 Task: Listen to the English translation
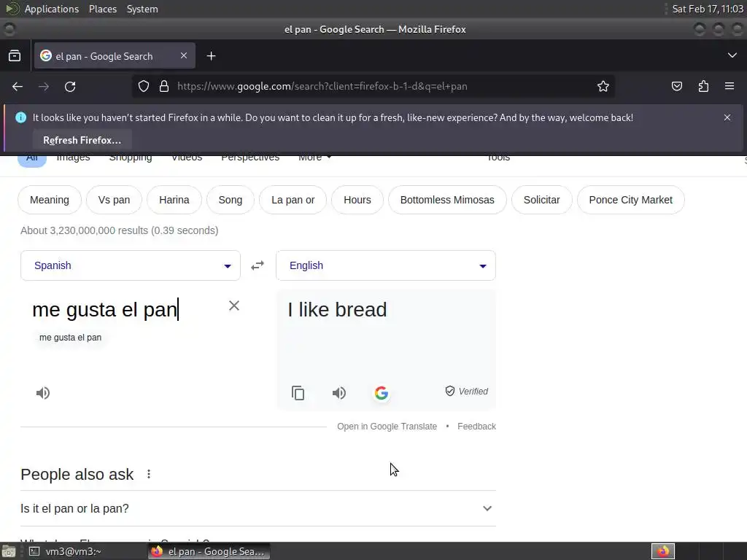pyautogui.click(x=338, y=393)
